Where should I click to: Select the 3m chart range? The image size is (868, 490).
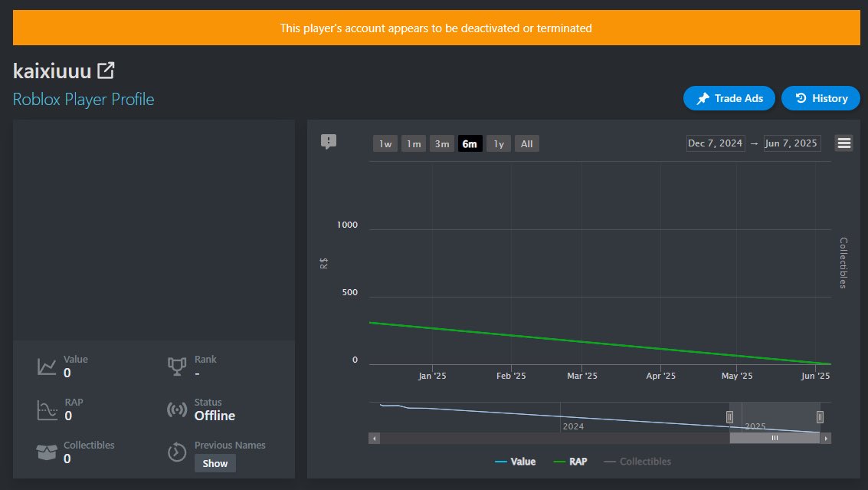pos(442,143)
